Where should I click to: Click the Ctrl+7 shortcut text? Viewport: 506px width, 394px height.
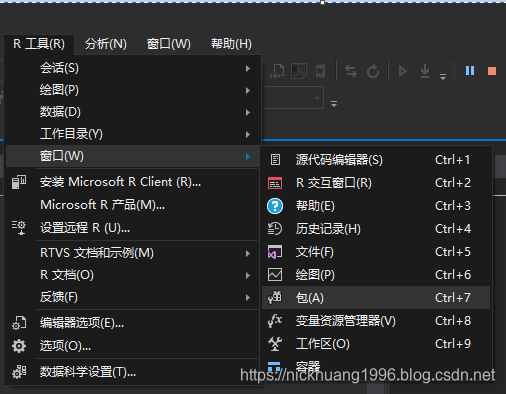click(453, 298)
